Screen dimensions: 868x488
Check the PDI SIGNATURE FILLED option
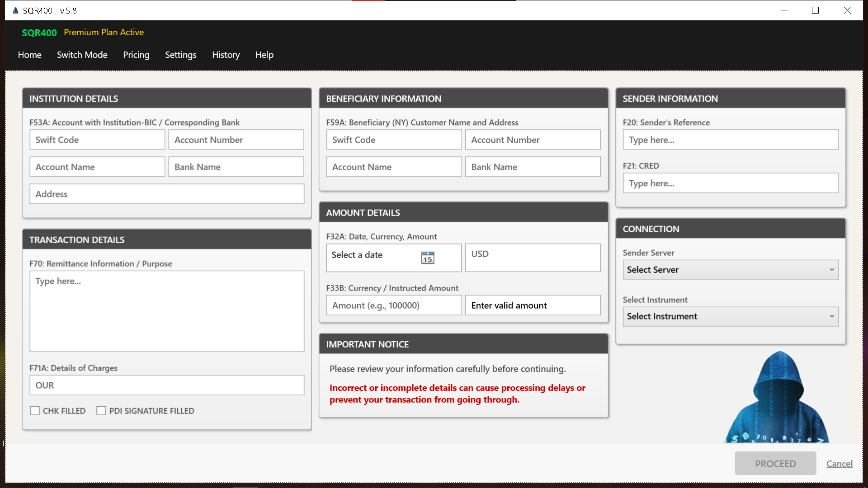pos(101,410)
